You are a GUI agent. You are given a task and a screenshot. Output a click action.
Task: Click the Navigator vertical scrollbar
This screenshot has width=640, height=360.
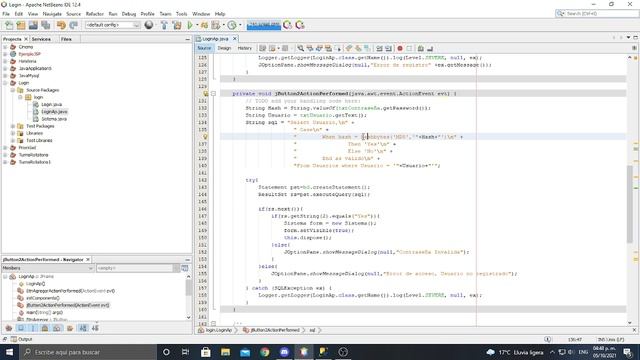click(x=189, y=287)
